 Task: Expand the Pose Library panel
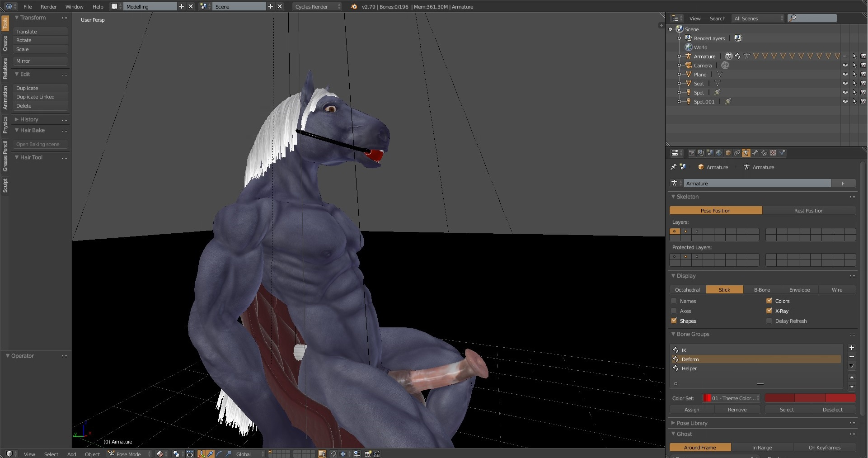coord(692,423)
